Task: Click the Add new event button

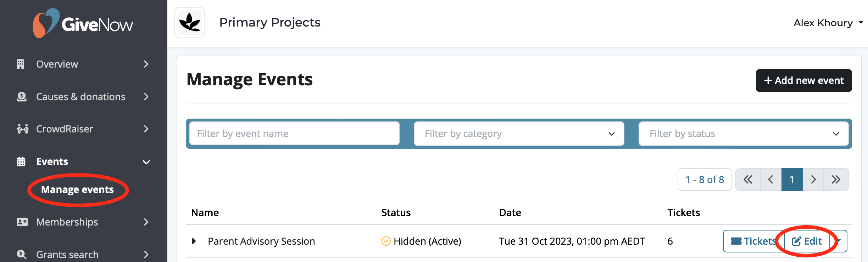Action: pos(804,80)
